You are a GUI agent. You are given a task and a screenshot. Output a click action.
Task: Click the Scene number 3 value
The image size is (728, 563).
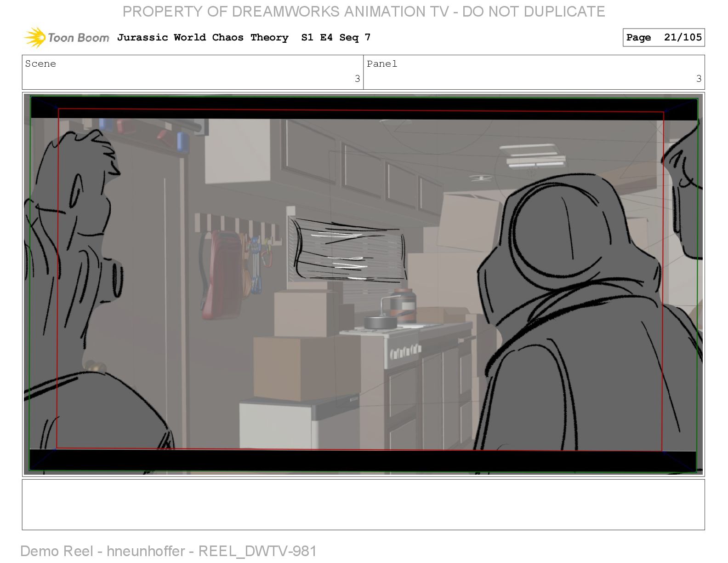[357, 79]
